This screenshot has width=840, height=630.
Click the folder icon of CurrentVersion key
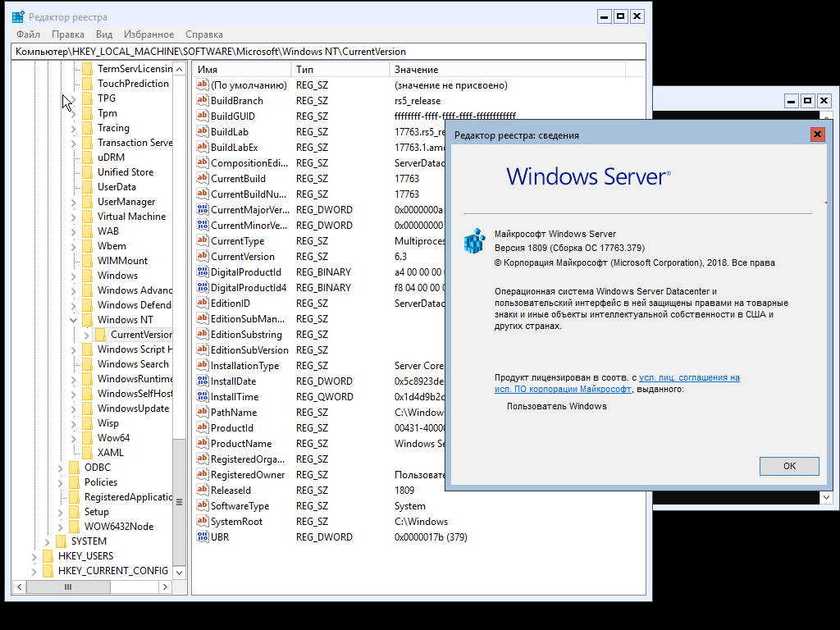pos(101,335)
